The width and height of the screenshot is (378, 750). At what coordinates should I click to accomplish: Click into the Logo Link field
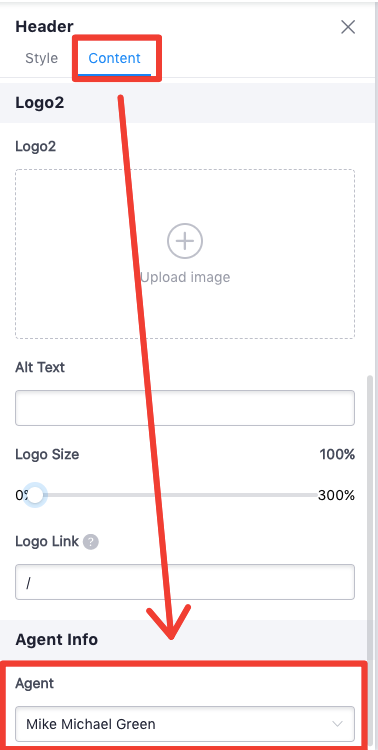coord(185,582)
